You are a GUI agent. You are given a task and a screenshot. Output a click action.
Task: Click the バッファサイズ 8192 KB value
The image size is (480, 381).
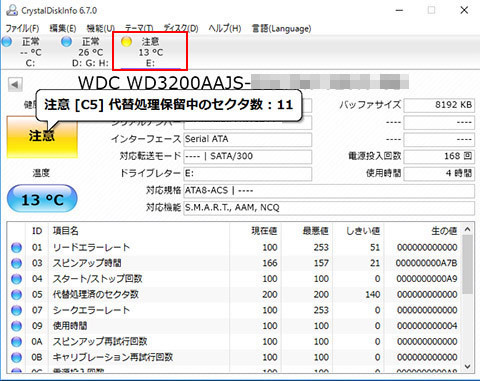tap(439, 105)
